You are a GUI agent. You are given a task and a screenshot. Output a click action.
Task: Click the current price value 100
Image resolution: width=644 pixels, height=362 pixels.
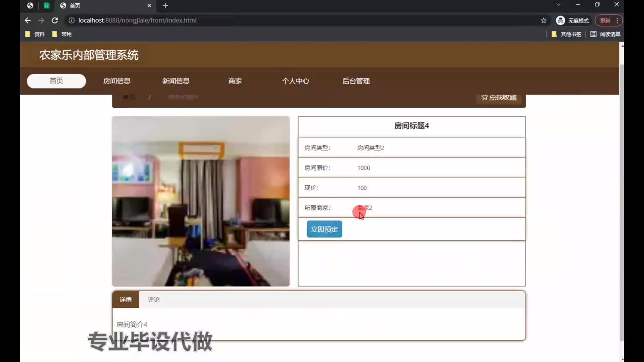pyautogui.click(x=362, y=188)
